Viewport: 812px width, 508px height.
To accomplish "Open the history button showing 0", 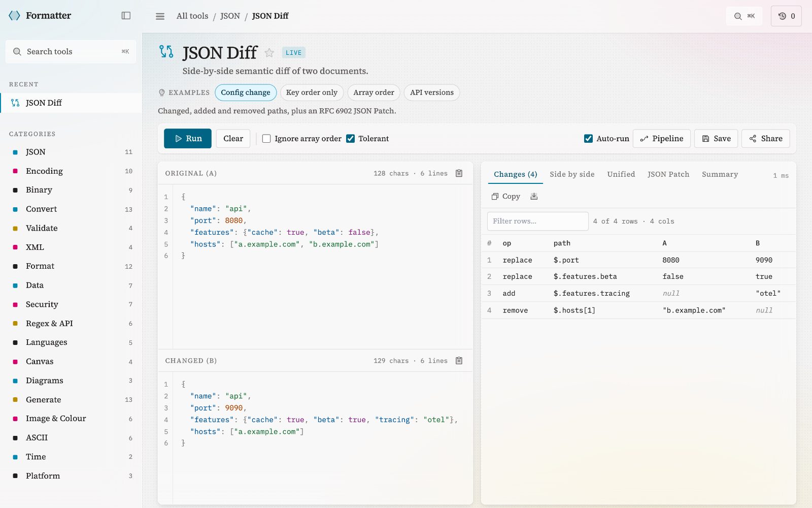I will [x=786, y=16].
